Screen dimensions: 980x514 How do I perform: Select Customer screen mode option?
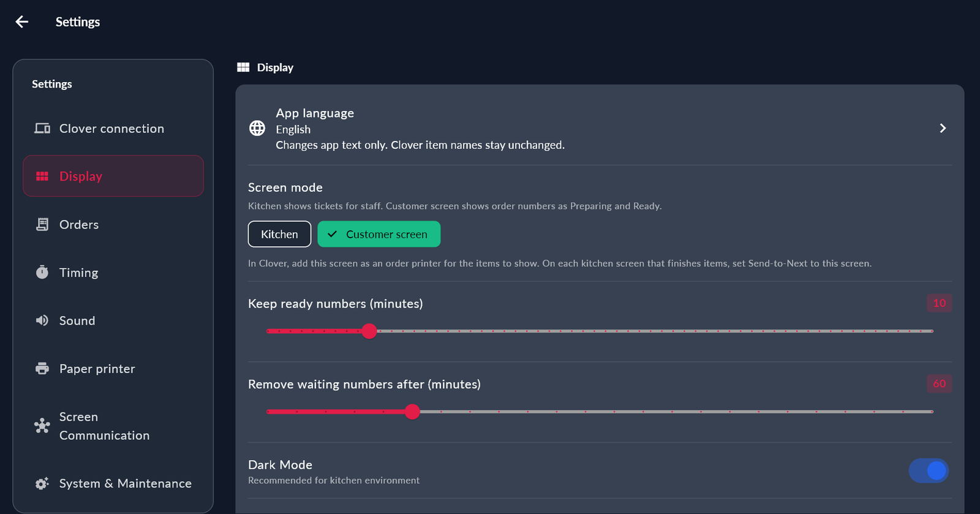[379, 234]
